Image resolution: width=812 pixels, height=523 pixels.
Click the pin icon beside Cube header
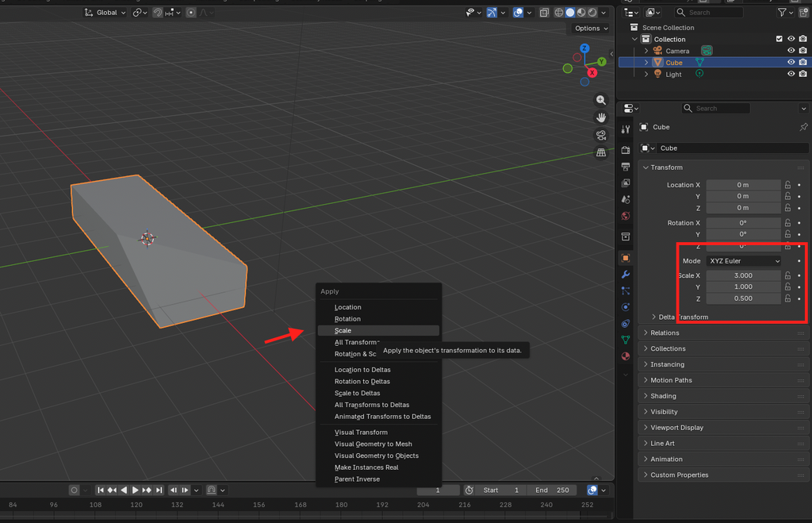[x=803, y=127]
